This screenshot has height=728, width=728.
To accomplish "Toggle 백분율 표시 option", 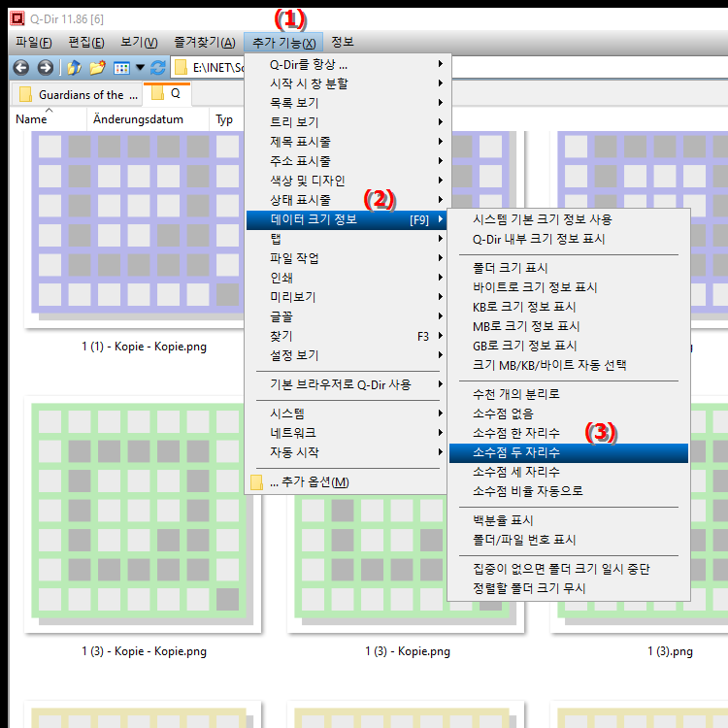I will tap(568, 520).
